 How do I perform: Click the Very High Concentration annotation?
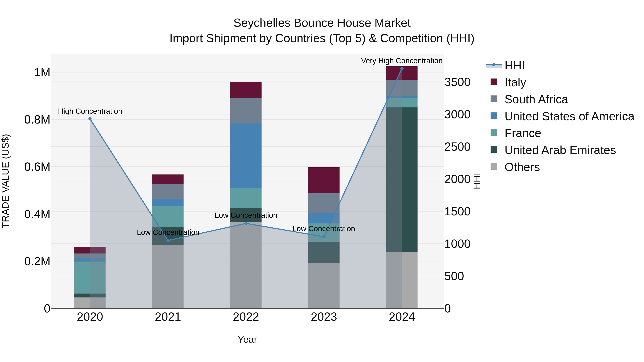(402, 61)
